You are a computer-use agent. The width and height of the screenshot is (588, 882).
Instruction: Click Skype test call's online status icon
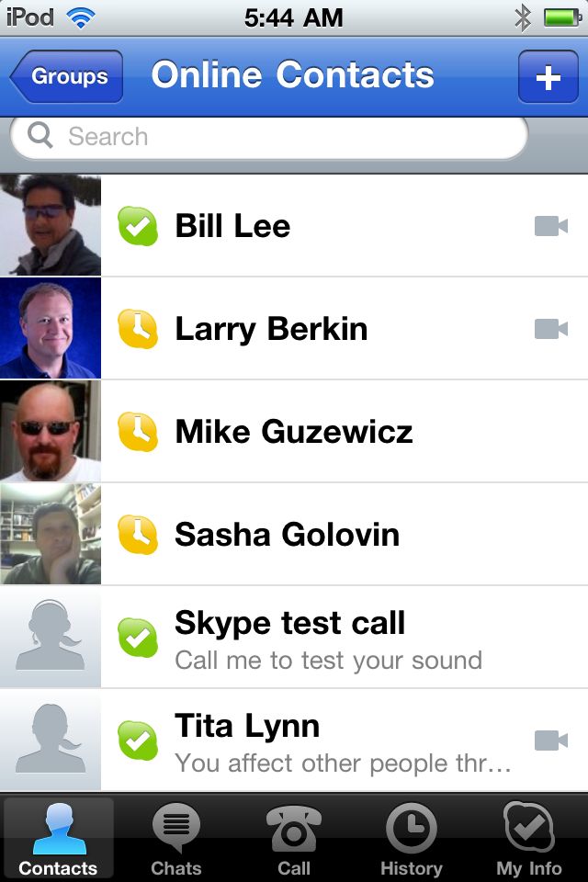[138, 638]
